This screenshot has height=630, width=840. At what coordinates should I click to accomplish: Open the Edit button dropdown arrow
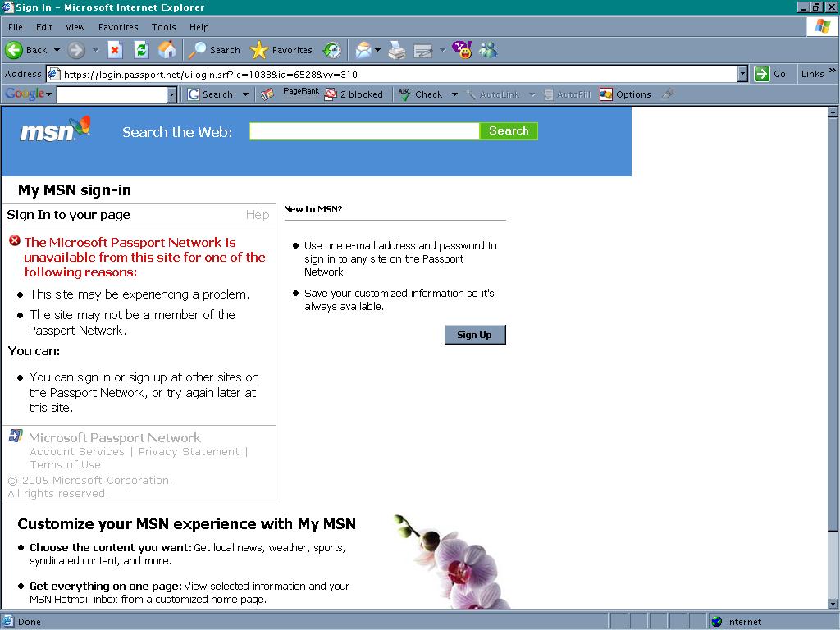[442, 50]
